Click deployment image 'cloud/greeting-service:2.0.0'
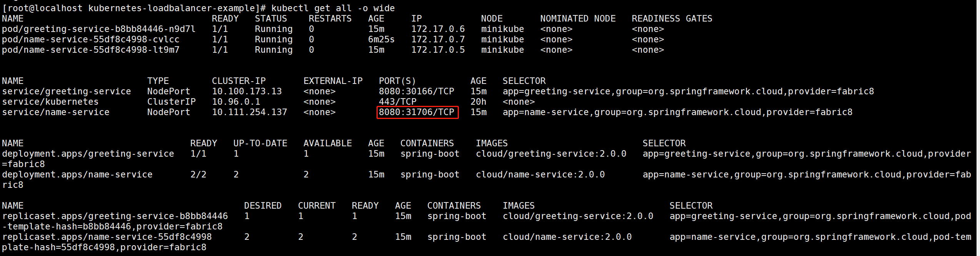 tap(551, 154)
